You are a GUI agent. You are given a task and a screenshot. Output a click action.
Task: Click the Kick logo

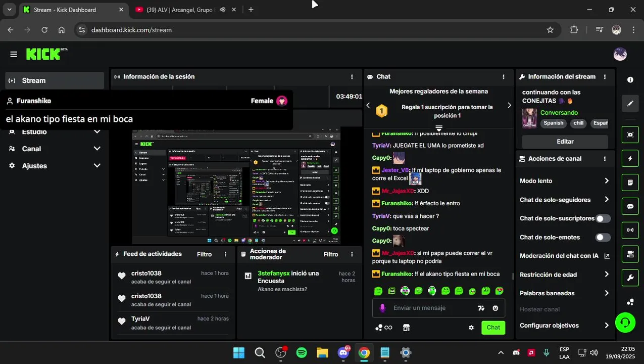46,54
